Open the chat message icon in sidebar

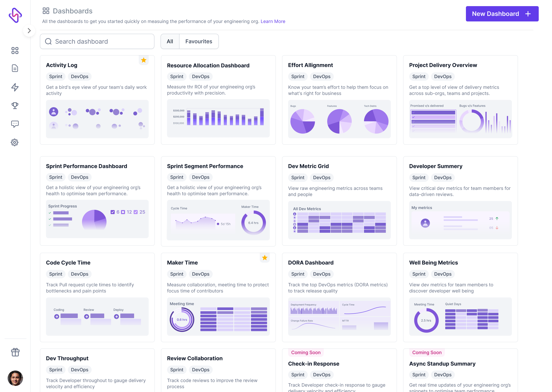point(15,124)
